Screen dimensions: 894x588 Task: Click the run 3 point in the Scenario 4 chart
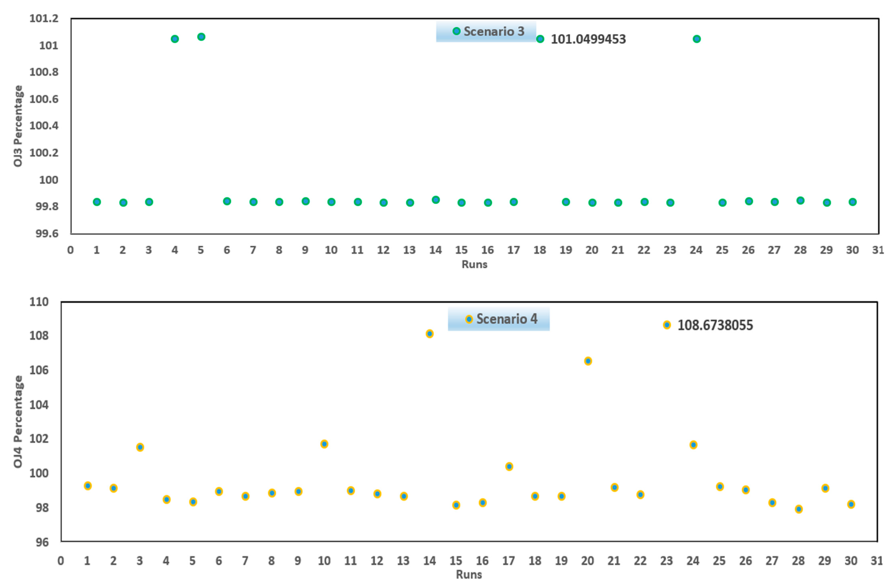pyautogui.click(x=140, y=447)
